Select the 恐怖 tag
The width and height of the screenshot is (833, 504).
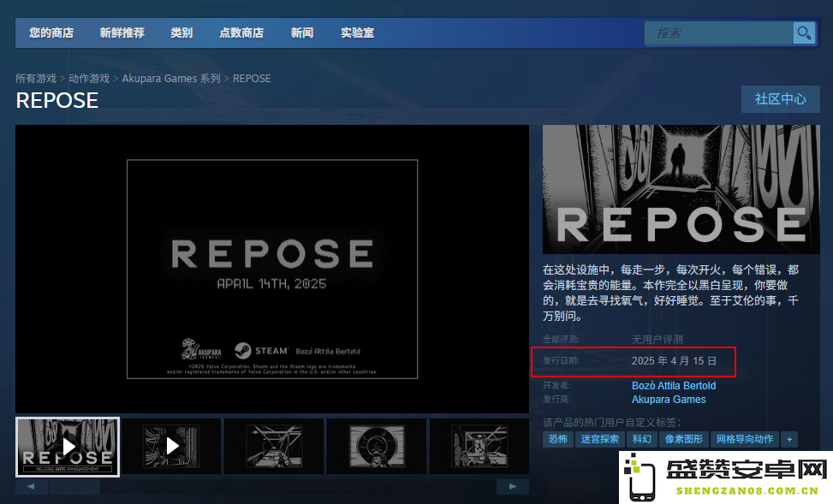(x=558, y=439)
